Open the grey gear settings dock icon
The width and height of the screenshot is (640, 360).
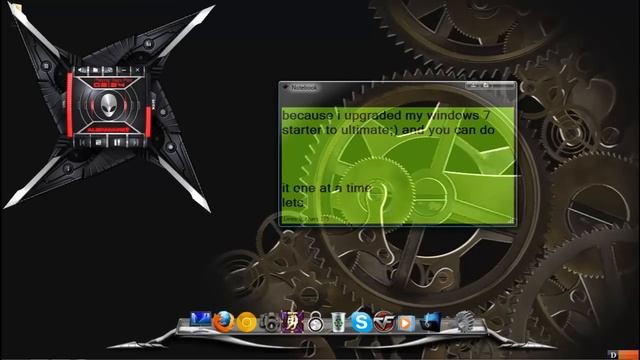(464, 322)
